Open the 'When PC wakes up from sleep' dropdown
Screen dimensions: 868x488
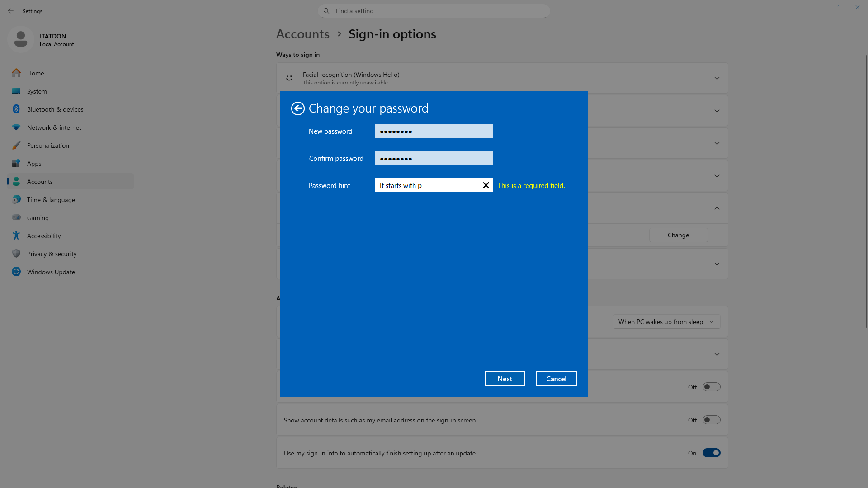666,322
